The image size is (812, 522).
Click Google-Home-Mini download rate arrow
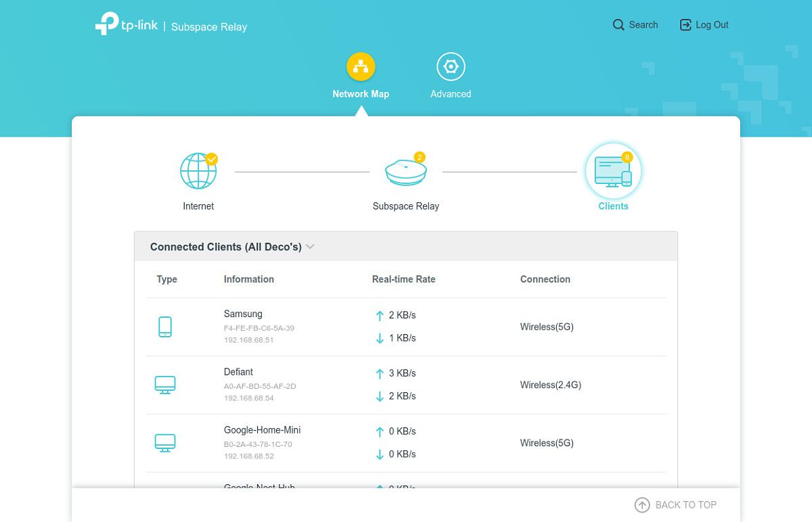point(380,454)
